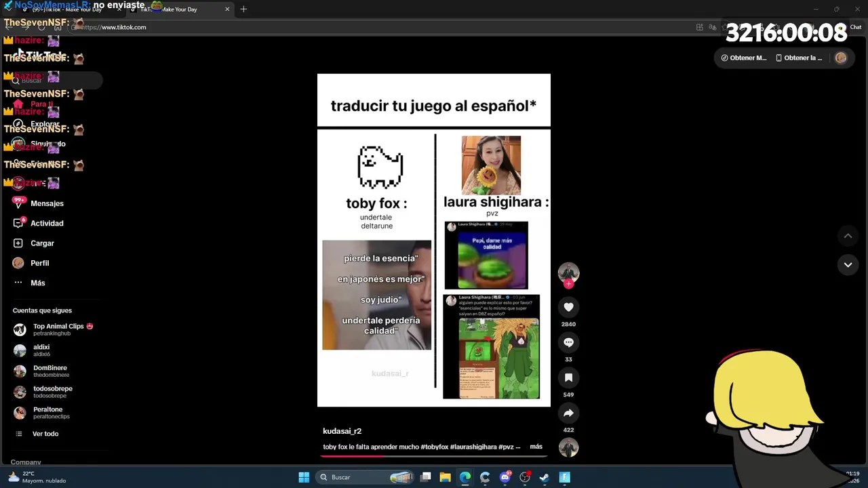The height and width of the screenshot is (488, 868).
Task: Open the #tobyfox hashtag
Action: click(434, 447)
